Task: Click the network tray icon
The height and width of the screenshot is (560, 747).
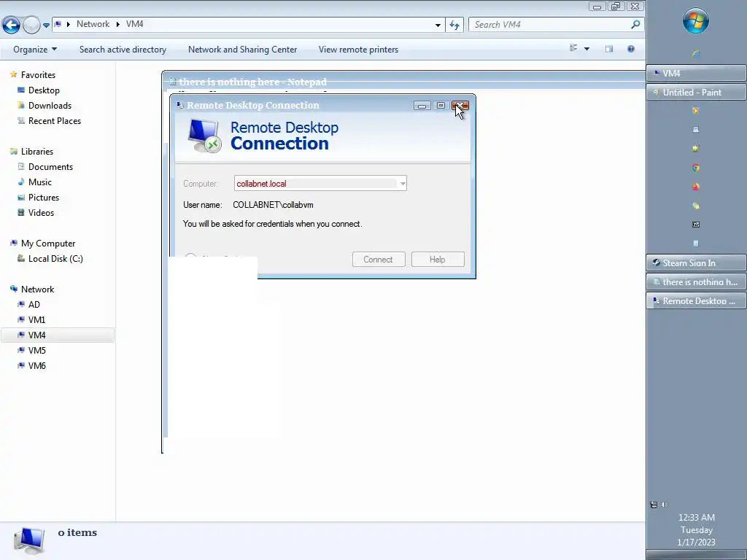Action: (654, 505)
